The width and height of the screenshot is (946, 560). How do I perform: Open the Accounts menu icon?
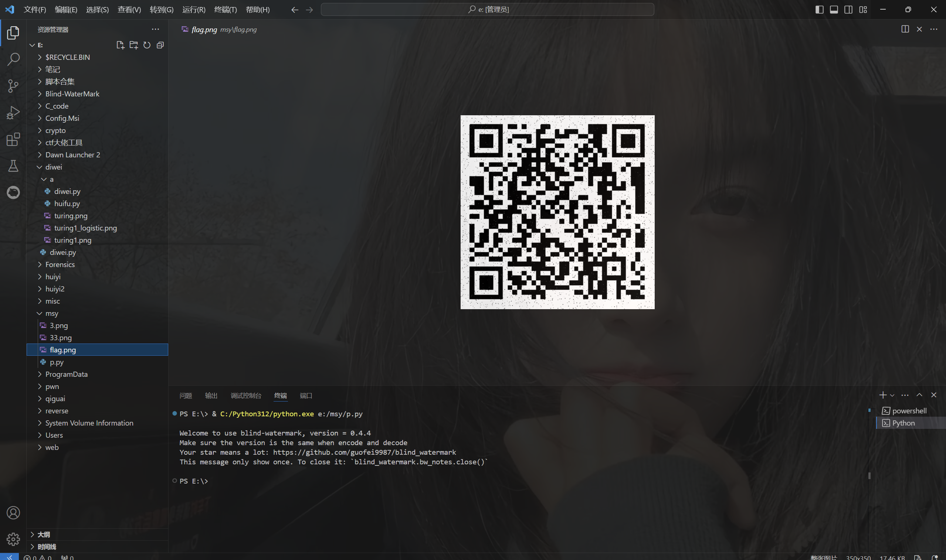13,513
